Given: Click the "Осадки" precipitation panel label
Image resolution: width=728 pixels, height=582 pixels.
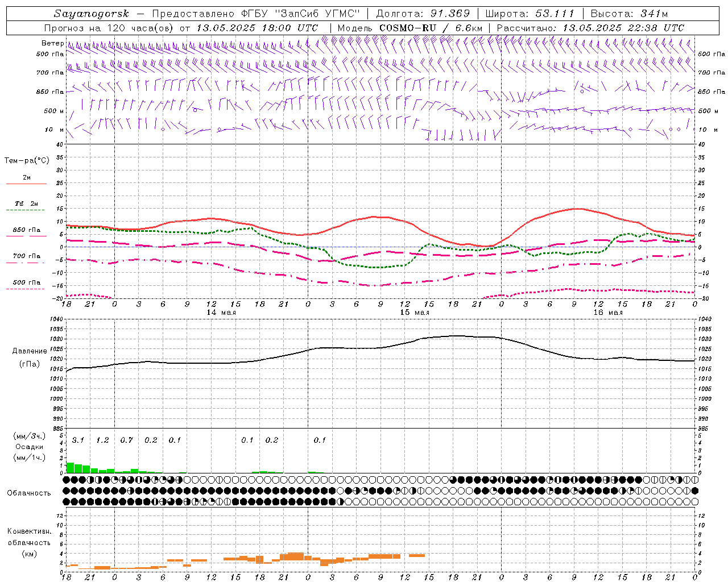Looking at the screenshot, I should pos(29,447).
